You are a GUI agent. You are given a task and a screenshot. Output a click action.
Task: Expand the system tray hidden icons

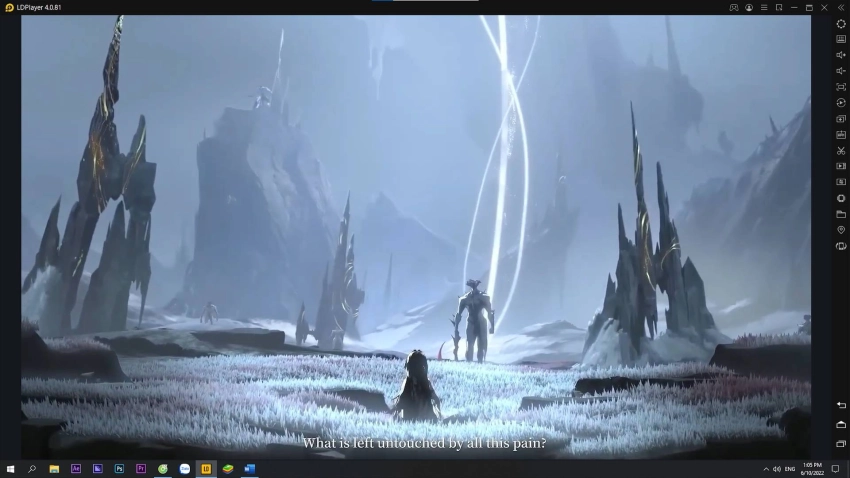766,469
